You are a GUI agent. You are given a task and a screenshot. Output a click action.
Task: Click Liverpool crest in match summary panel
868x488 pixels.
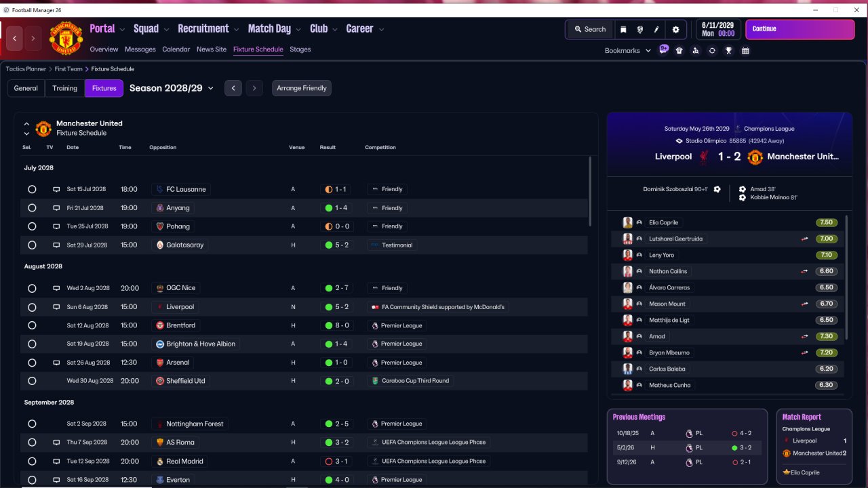tap(704, 157)
